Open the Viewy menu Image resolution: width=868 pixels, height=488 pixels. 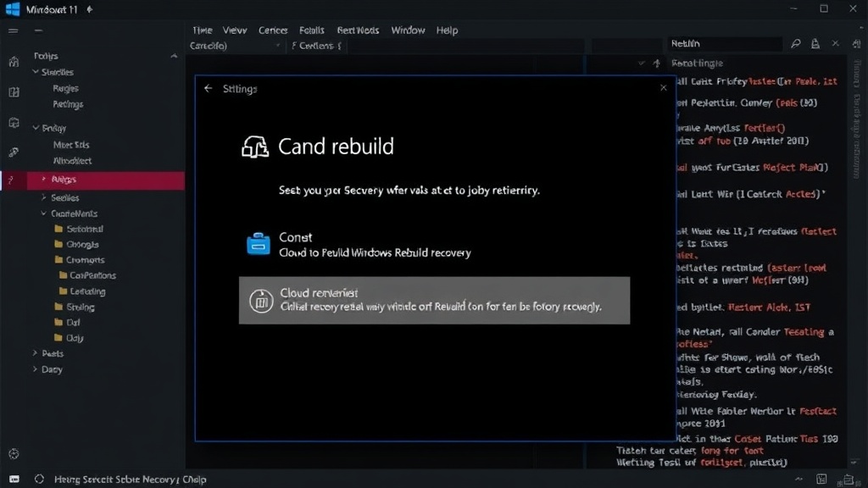coord(235,30)
